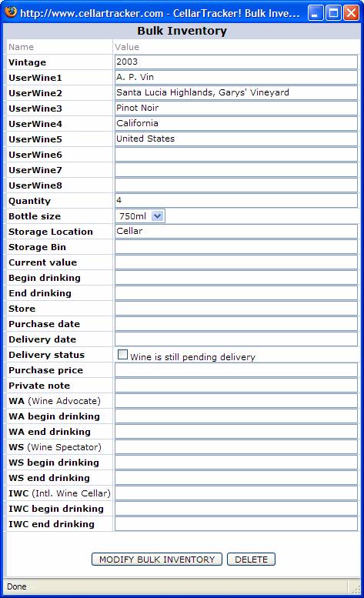The image size is (364, 598).
Task: Check Wine is still pending delivery
Action: coord(122,354)
